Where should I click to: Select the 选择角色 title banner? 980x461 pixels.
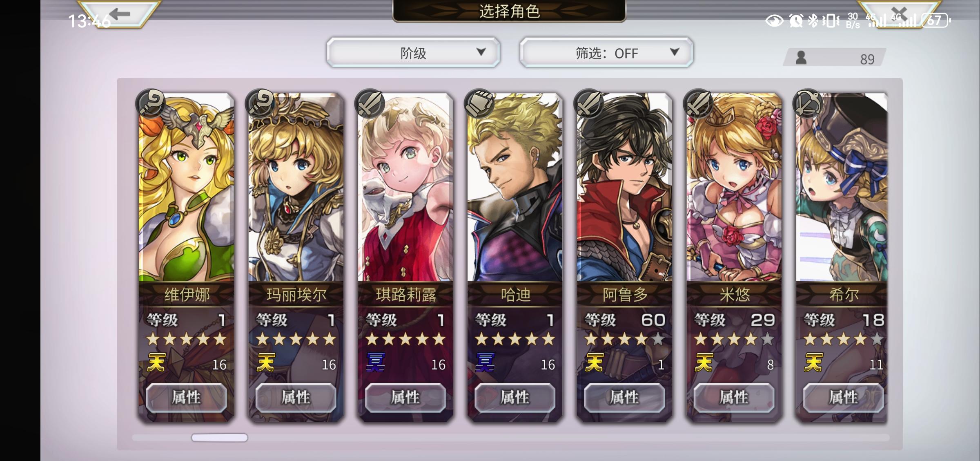[x=509, y=11]
